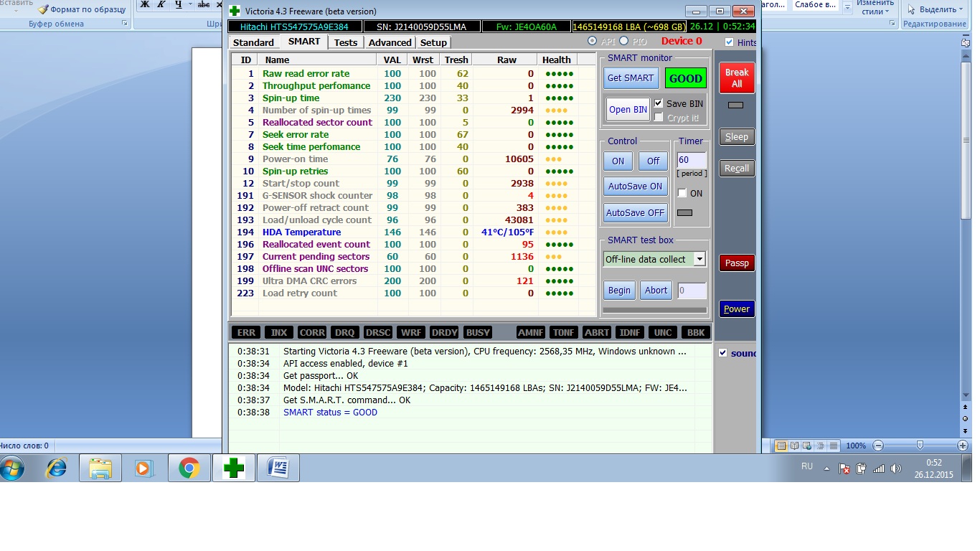Click AutoSave OFF button
980x551 pixels.
point(636,213)
